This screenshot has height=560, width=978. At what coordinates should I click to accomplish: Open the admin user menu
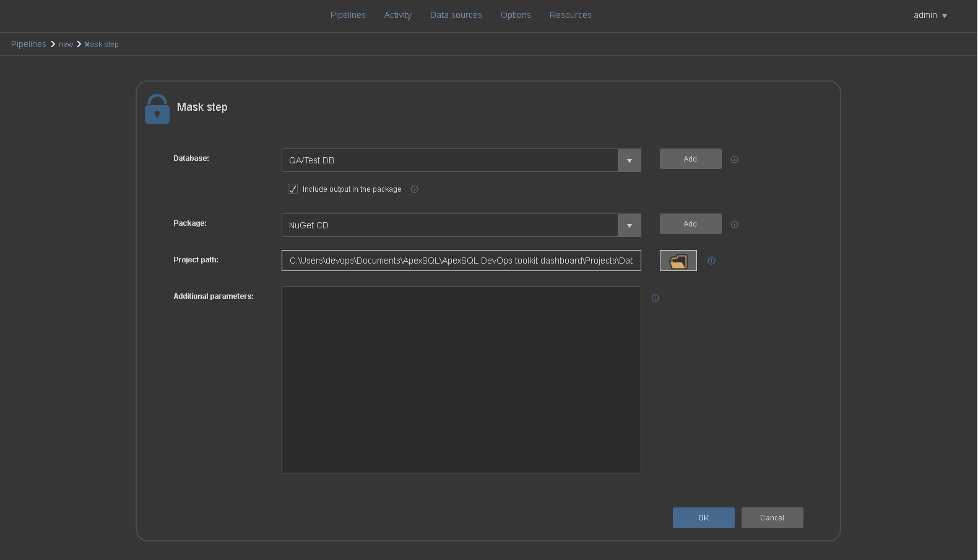[930, 15]
